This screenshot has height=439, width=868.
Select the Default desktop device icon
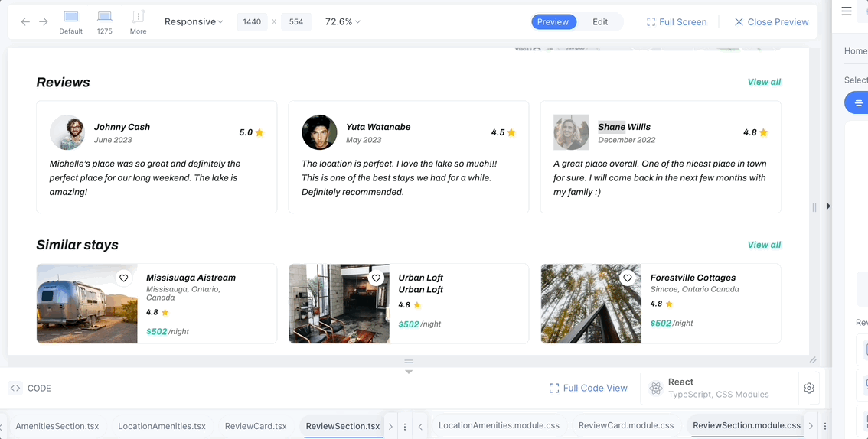pyautogui.click(x=71, y=17)
